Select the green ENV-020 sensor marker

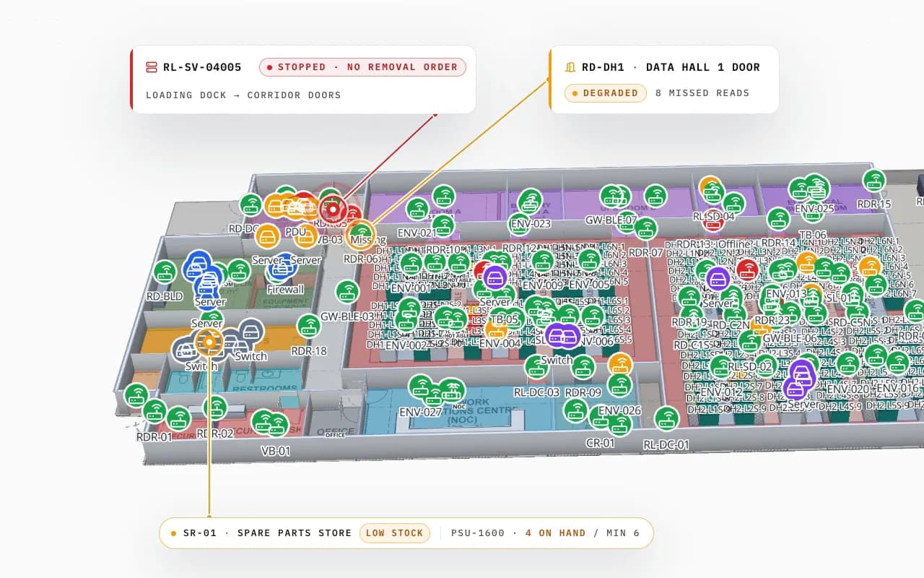click(x=847, y=364)
